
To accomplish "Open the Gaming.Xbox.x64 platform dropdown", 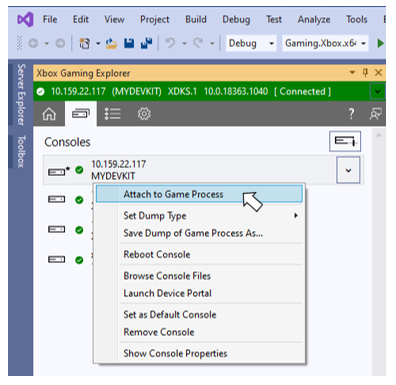I will coord(325,43).
